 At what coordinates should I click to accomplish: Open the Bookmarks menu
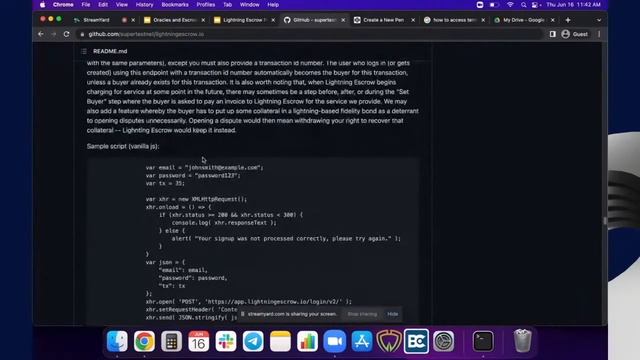[x=175, y=5]
